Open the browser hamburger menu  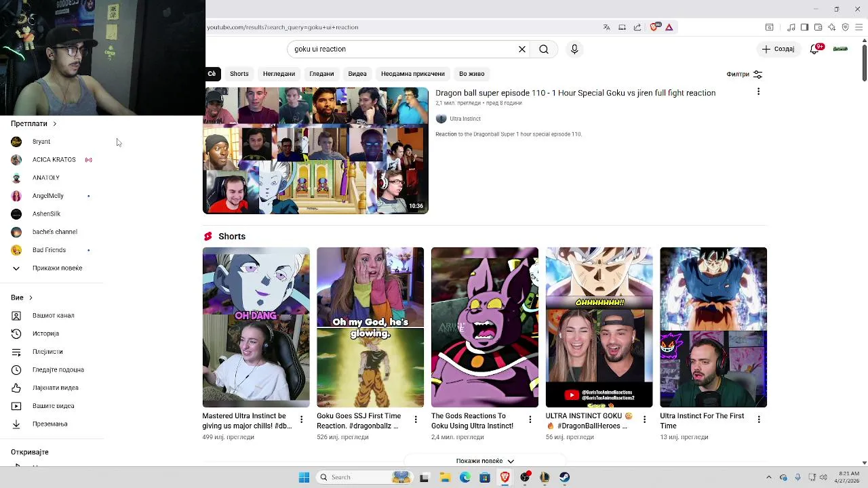pos(859,27)
